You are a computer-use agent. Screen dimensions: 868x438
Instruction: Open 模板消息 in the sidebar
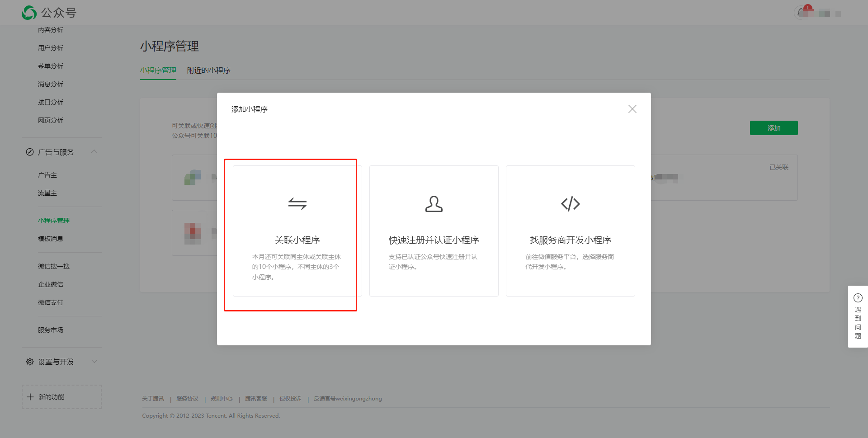click(51, 239)
